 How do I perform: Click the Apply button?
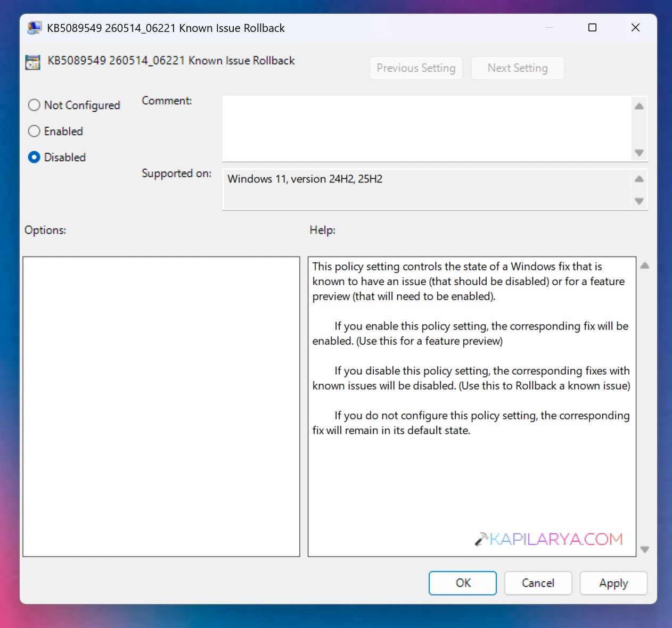[613, 583]
